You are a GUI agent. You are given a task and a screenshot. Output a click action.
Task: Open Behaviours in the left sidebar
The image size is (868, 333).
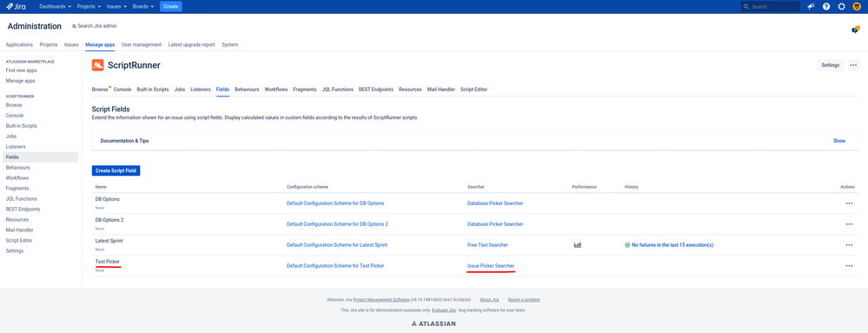point(17,167)
